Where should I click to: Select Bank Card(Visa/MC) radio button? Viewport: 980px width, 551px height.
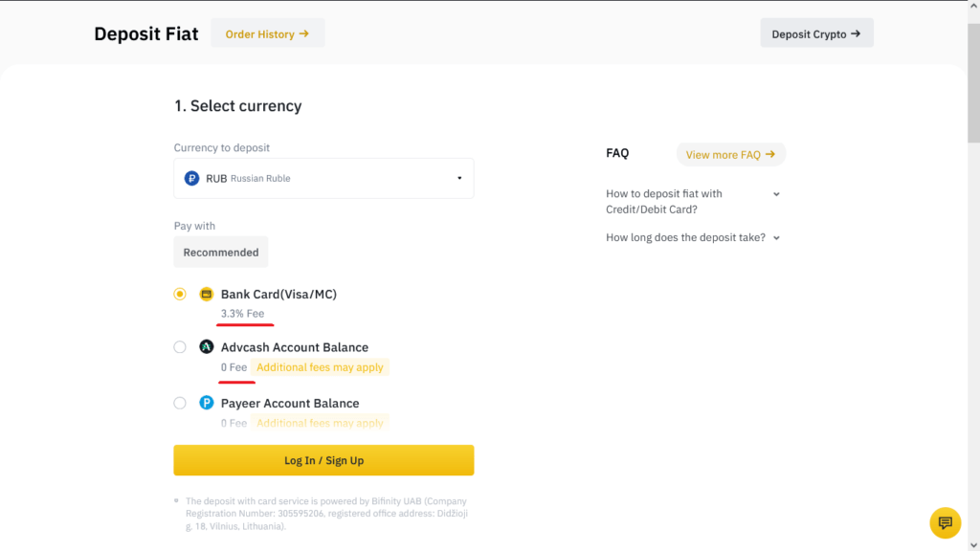(180, 294)
